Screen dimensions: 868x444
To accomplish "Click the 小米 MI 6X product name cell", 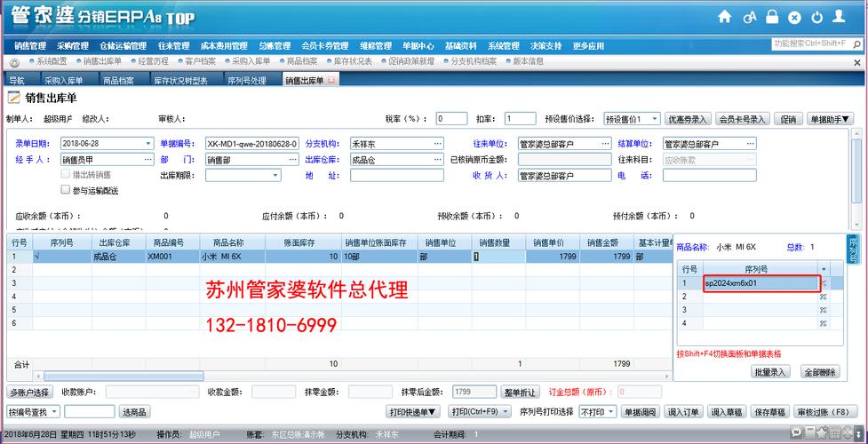I will [232, 257].
